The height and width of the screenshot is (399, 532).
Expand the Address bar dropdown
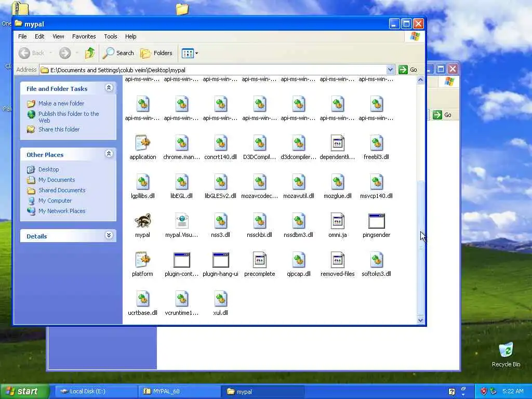390,70
